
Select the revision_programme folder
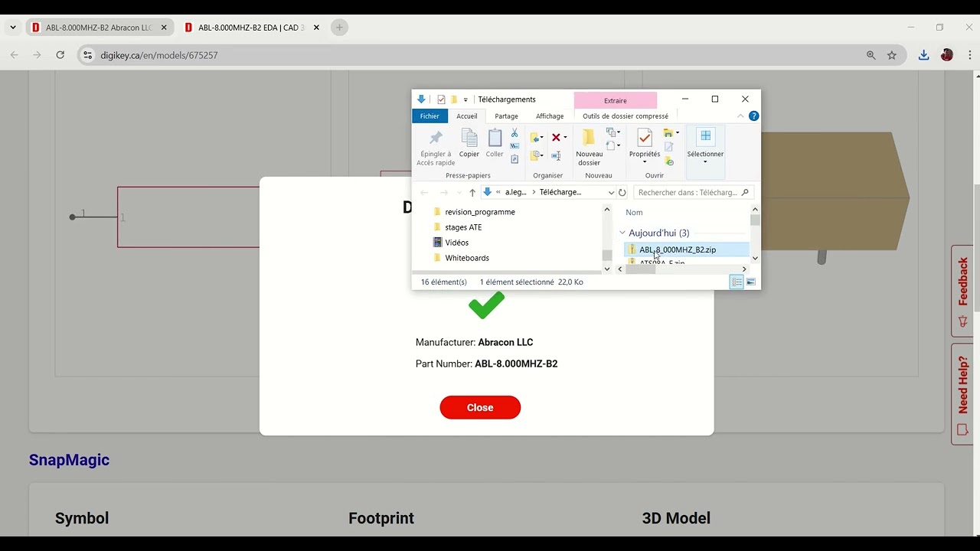[480, 212]
